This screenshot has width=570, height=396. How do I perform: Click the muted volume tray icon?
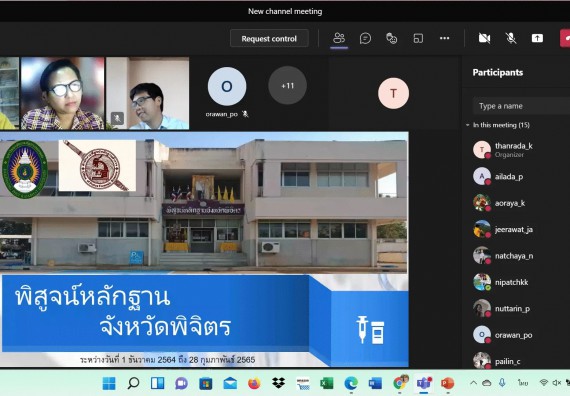pyautogui.click(x=556, y=383)
